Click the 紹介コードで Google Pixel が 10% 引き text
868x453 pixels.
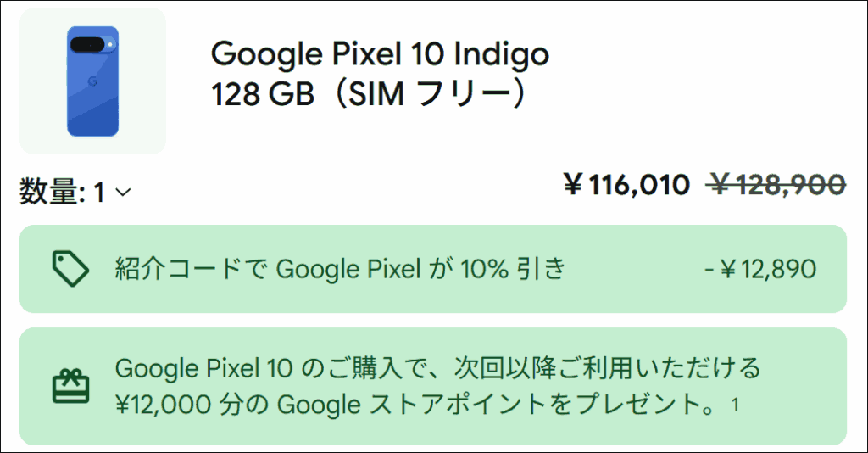(339, 270)
